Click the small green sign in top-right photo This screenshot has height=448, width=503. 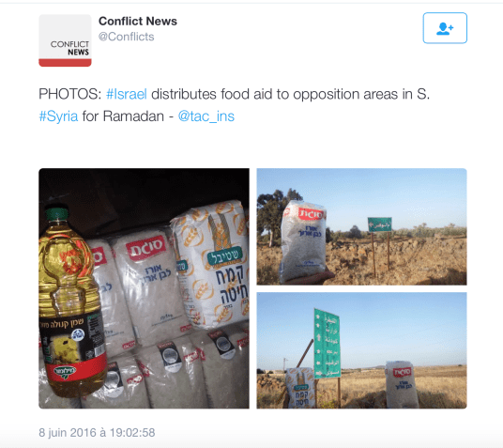coord(379,224)
